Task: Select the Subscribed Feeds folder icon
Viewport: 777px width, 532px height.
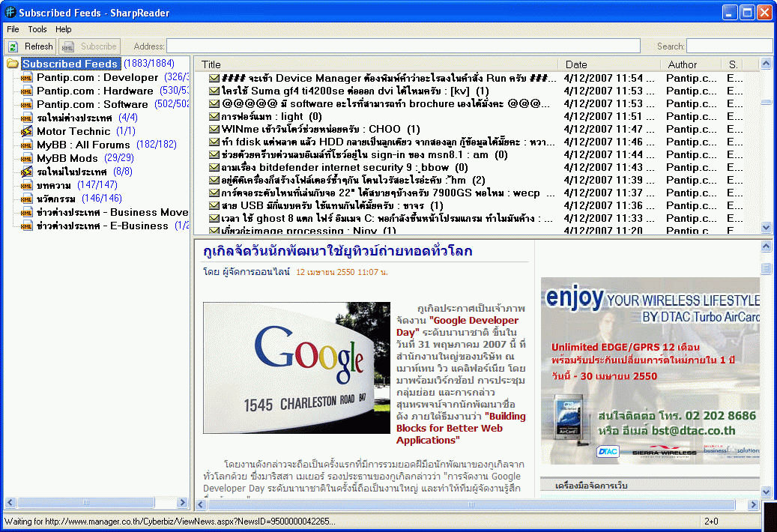Action: (x=13, y=64)
